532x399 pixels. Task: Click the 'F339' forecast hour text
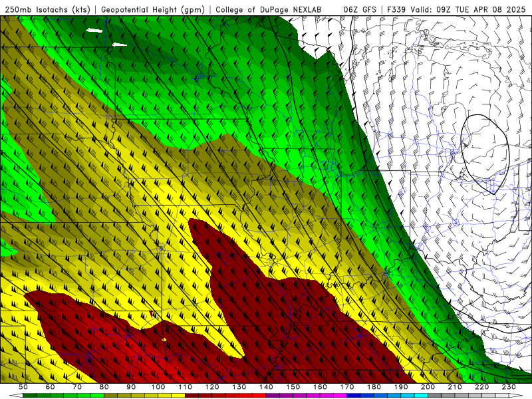[x=396, y=9]
